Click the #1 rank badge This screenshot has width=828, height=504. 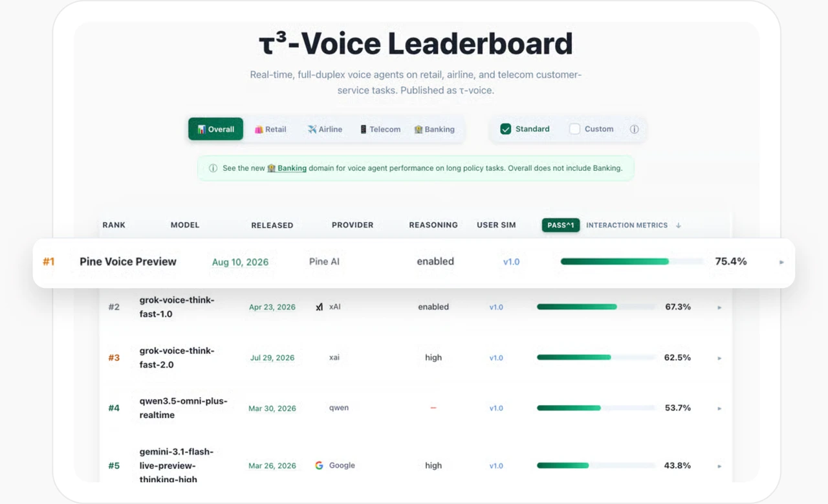(x=49, y=261)
